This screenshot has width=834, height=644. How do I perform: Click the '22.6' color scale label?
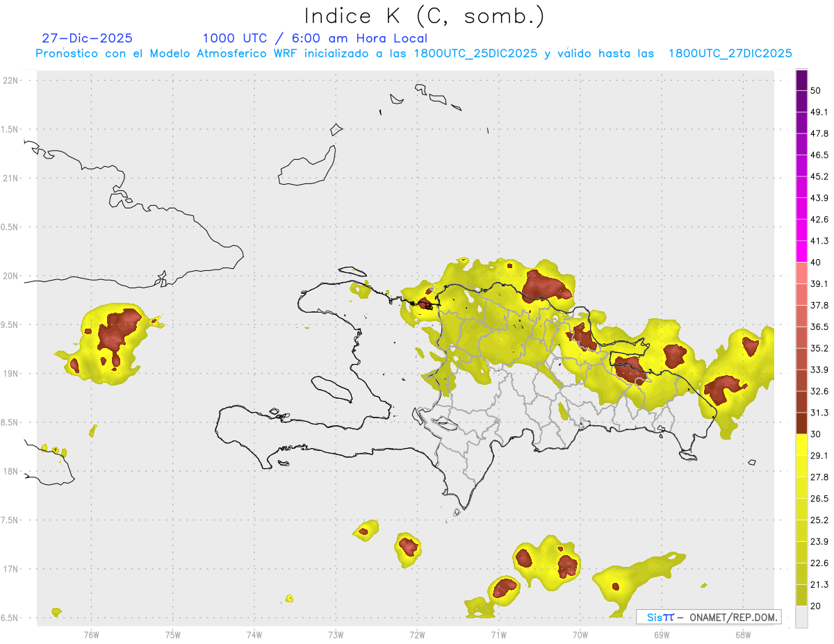click(x=819, y=563)
